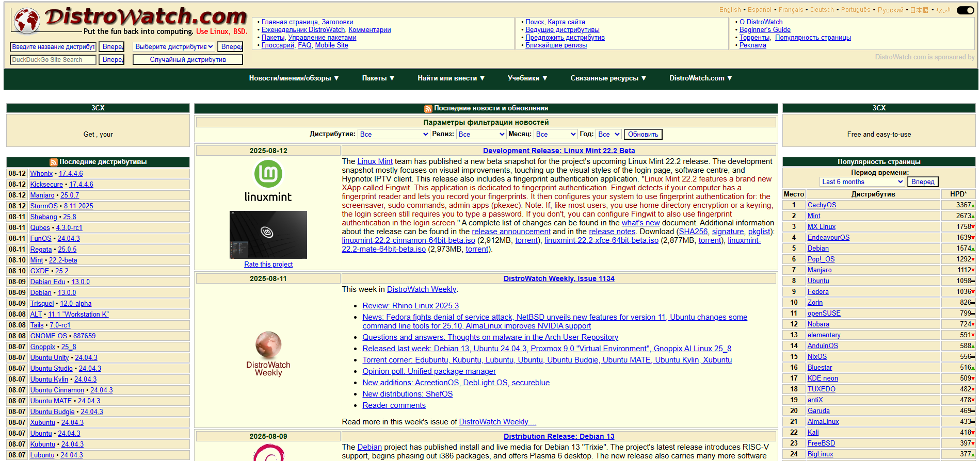Expand 'Новости/мнения/обзоры' menu
The width and height of the screenshot is (980, 461).
(x=294, y=78)
